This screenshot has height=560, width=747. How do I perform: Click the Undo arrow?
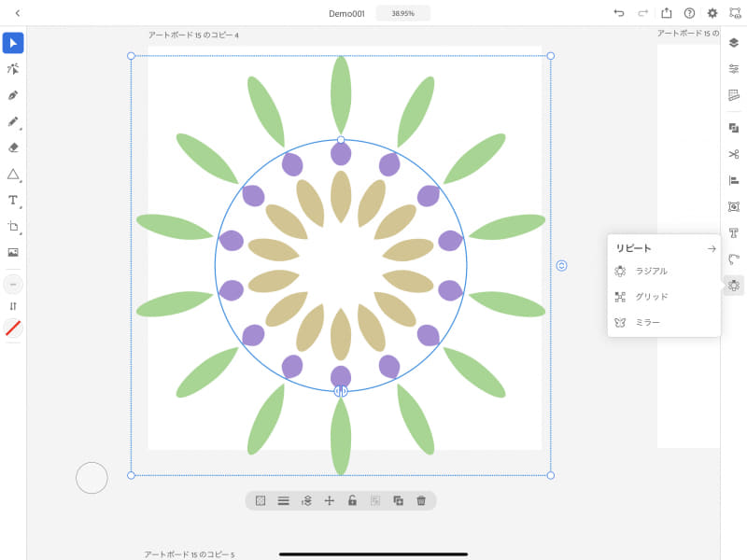[619, 13]
